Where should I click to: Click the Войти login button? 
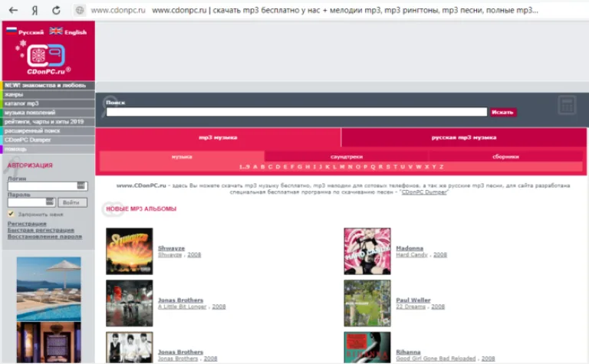(72, 202)
